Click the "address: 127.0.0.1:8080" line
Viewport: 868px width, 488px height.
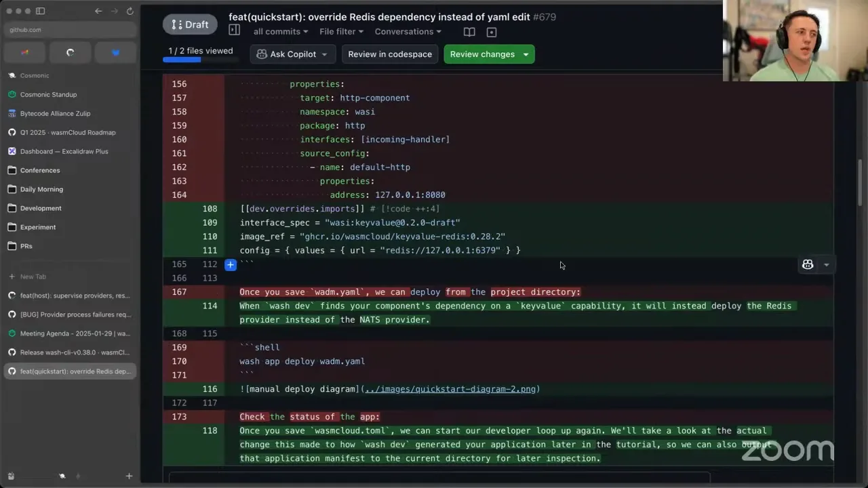387,195
